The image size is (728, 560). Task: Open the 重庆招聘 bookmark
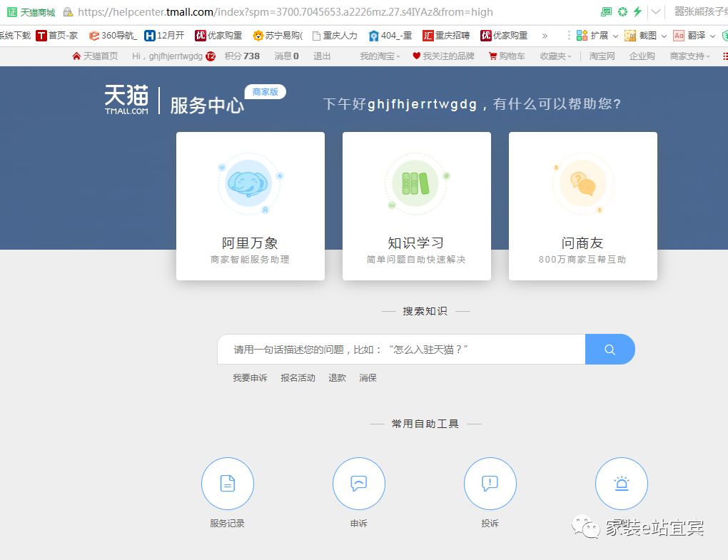click(446, 35)
